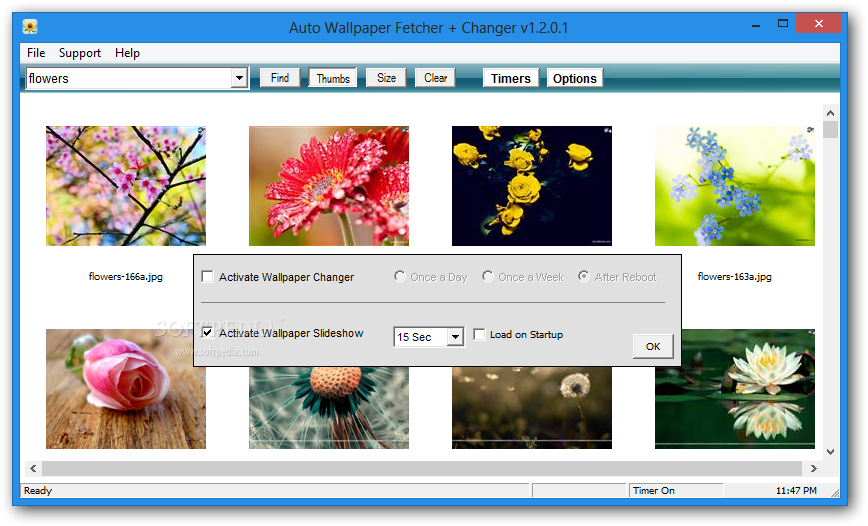Select the After Reboot radio button
868x526 pixels.
pos(583,276)
